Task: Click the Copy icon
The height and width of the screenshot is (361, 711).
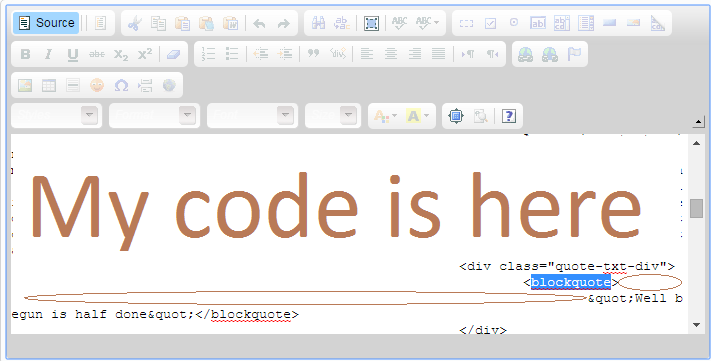Action: tap(158, 23)
